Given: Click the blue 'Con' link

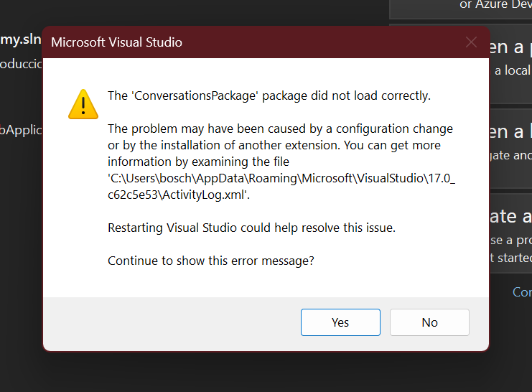Looking at the screenshot, I should (522, 292).
